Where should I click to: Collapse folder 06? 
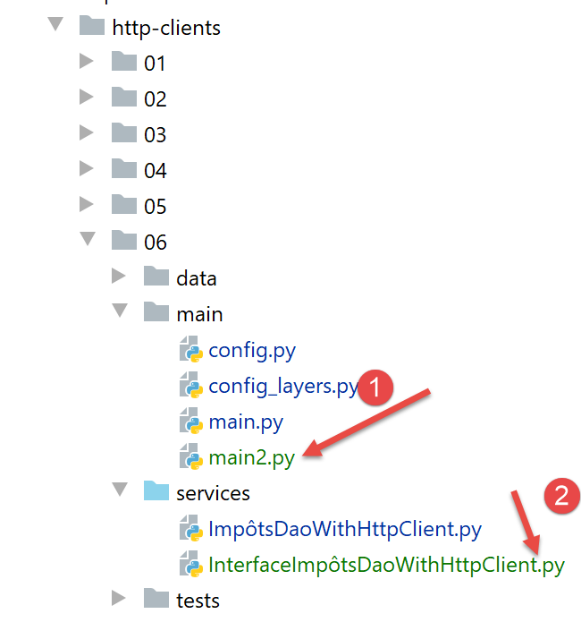pos(88,239)
